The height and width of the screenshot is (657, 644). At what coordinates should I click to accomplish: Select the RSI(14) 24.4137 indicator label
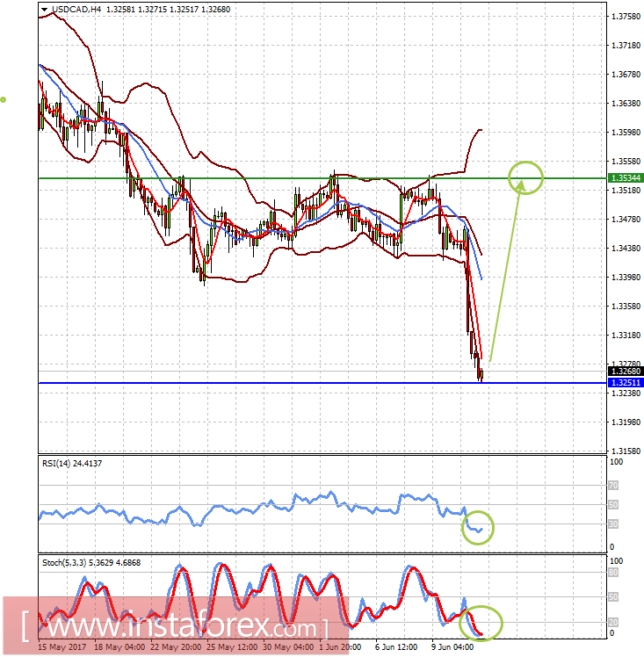pyautogui.click(x=72, y=464)
